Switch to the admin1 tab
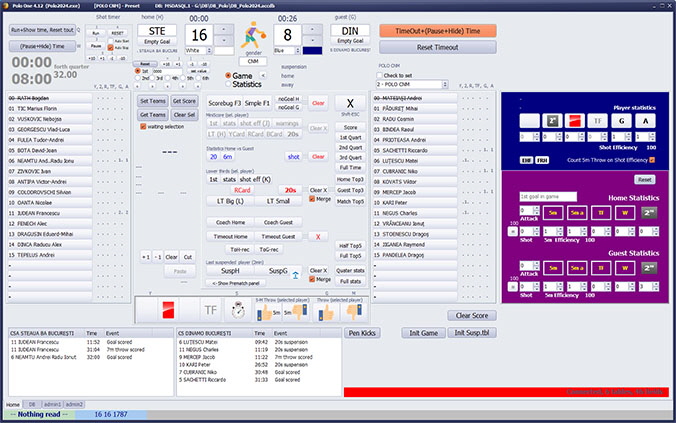The image size is (676, 423). 53,404
